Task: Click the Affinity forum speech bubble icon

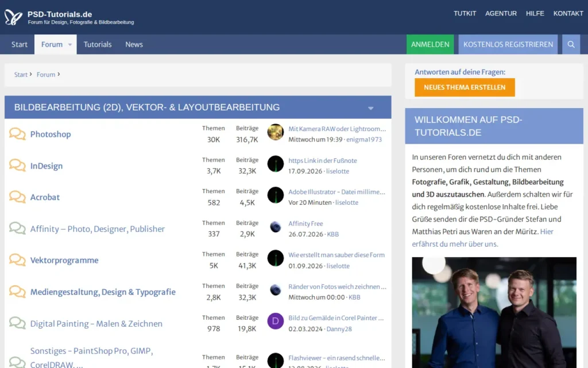Action: [x=17, y=228]
